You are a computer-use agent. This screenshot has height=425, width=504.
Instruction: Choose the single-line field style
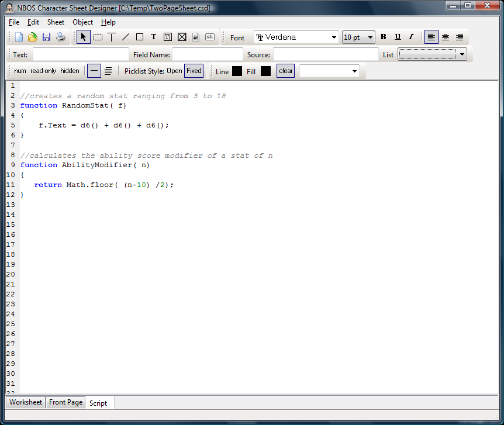click(x=94, y=71)
